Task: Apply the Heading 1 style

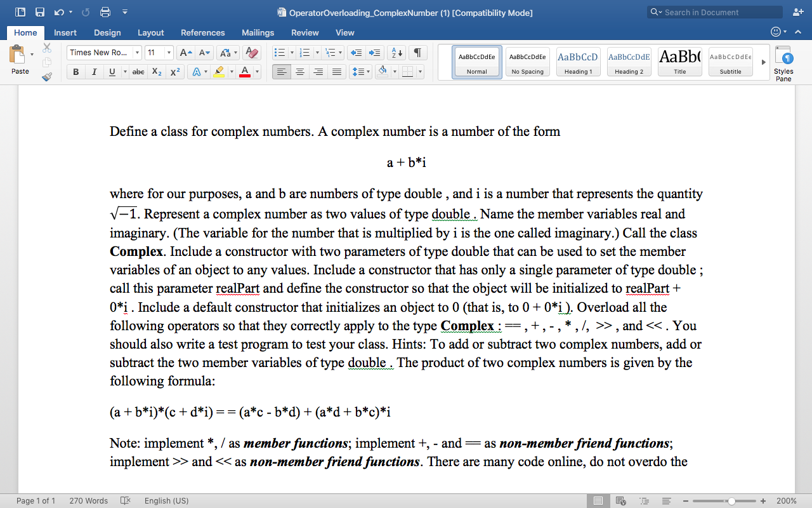Action: pos(578,61)
